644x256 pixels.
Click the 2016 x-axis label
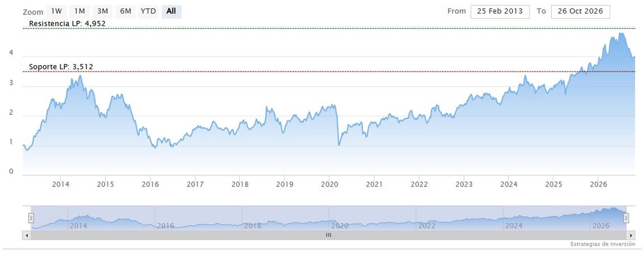click(150, 184)
